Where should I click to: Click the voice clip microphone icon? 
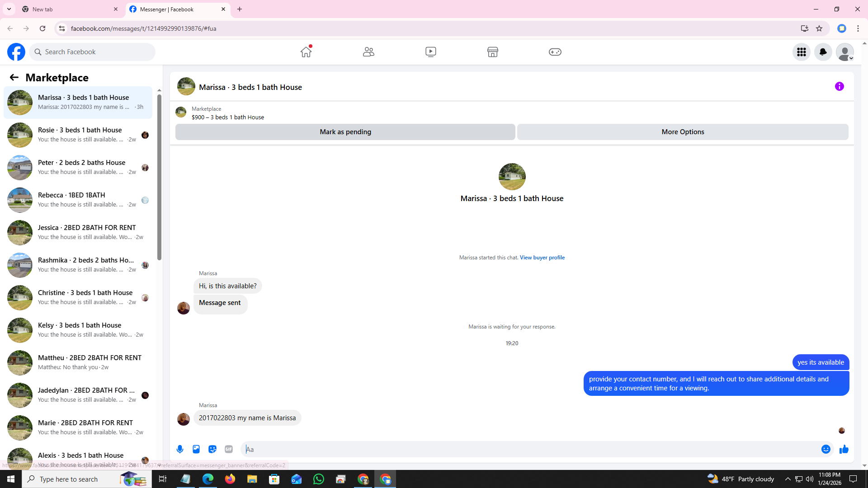click(180, 449)
